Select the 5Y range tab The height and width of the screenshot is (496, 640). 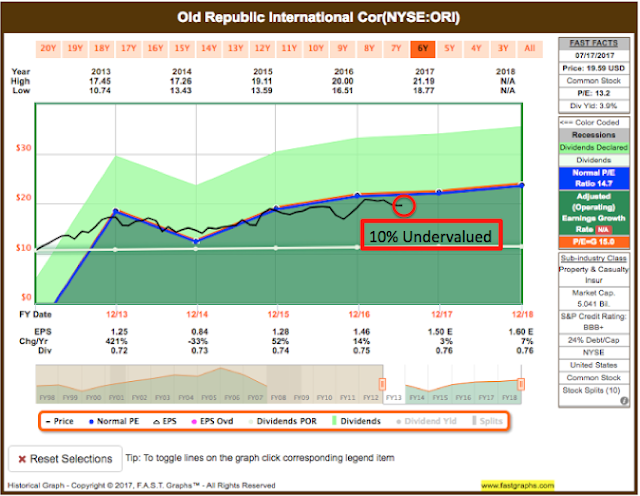pyautogui.click(x=449, y=49)
